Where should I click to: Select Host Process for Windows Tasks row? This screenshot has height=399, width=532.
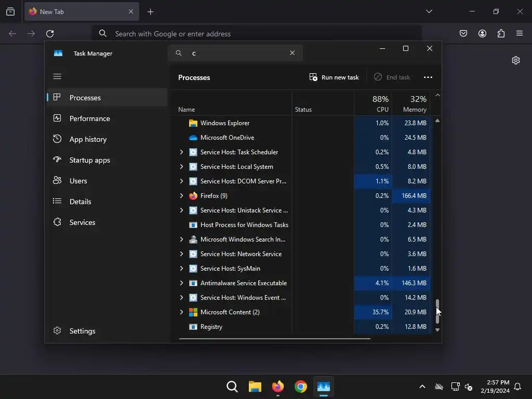pyautogui.click(x=301, y=224)
